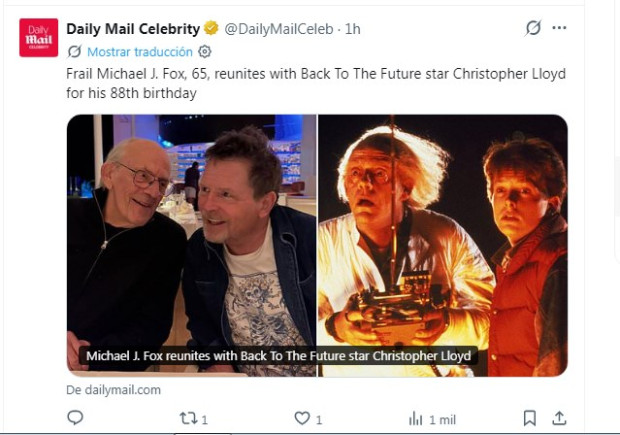Open the Daily Mail Celebrity profile avatar
Screen dimensions: 620x435
pos(39,38)
